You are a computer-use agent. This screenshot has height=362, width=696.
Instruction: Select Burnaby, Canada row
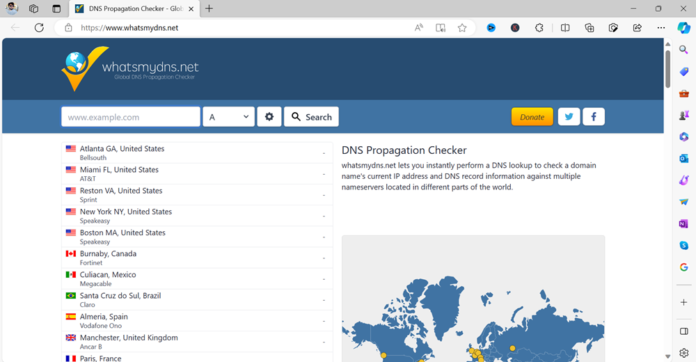(197, 258)
